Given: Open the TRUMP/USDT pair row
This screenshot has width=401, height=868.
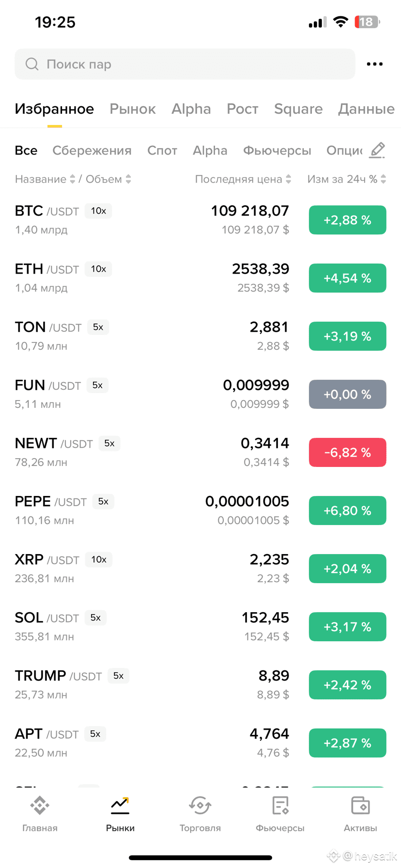Looking at the screenshot, I should click(200, 685).
